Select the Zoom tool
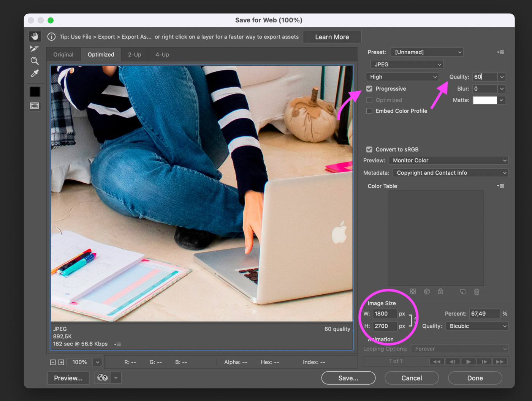The image size is (532, 401). (35, 61)
